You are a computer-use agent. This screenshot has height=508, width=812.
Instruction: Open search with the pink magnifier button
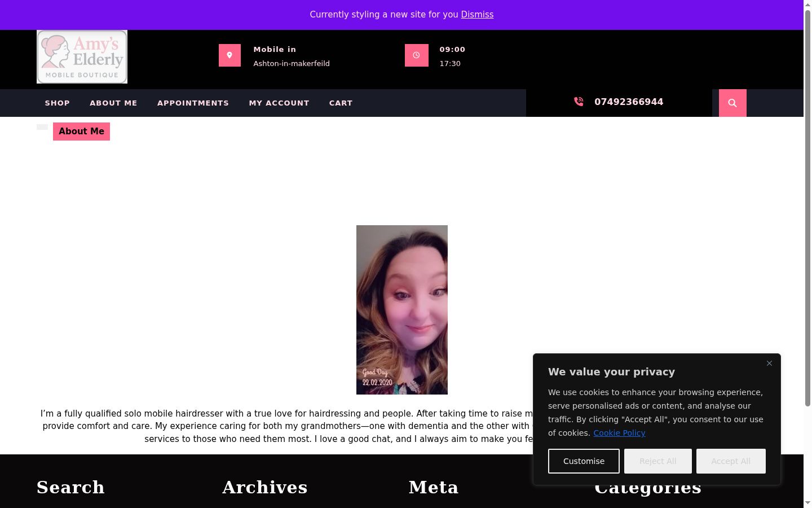[732, 103]
